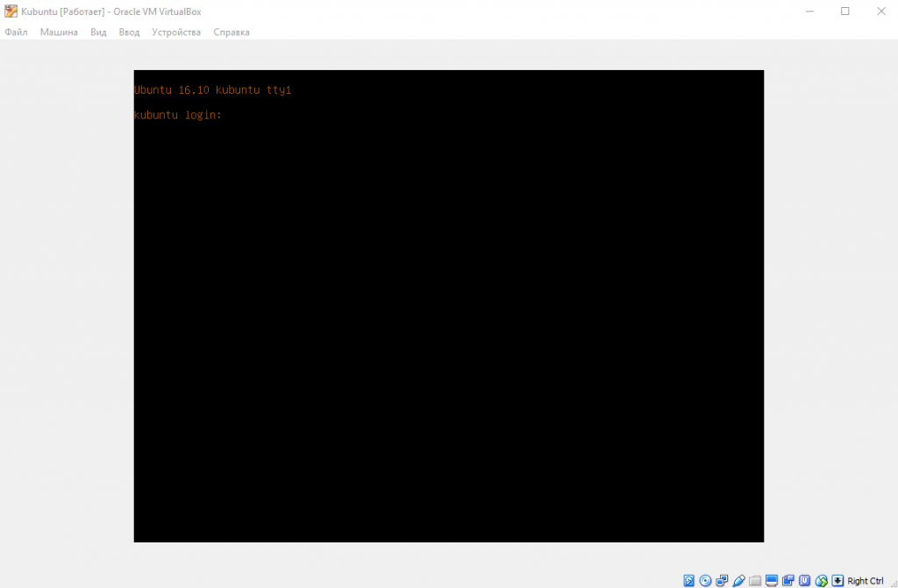Viewport: 898px width, 588px height.
Task: Open the Ввод menu
Action: tap(129, 32)
